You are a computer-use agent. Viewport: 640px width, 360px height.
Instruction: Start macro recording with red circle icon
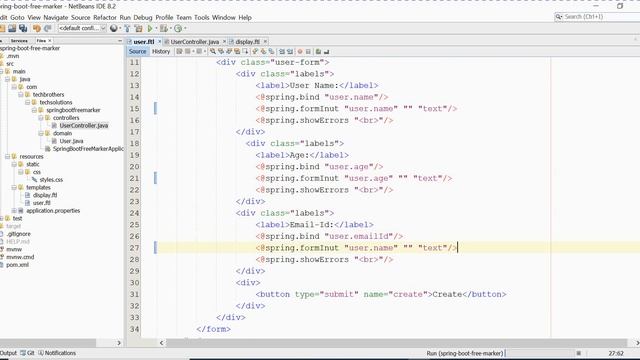coord(300,51)
